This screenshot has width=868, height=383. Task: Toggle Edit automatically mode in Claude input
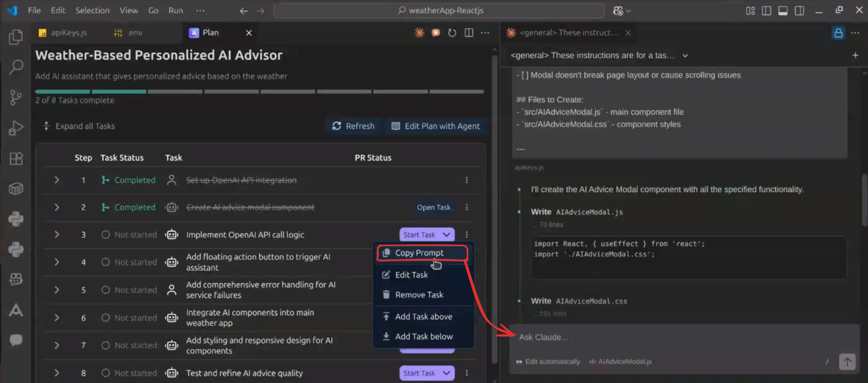(x=548, y=362)
